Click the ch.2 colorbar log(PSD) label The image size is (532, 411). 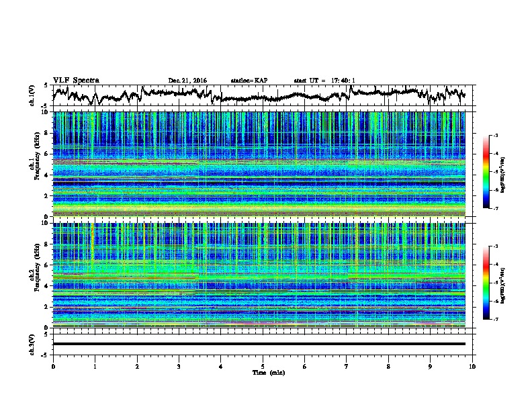coord(503,285)
